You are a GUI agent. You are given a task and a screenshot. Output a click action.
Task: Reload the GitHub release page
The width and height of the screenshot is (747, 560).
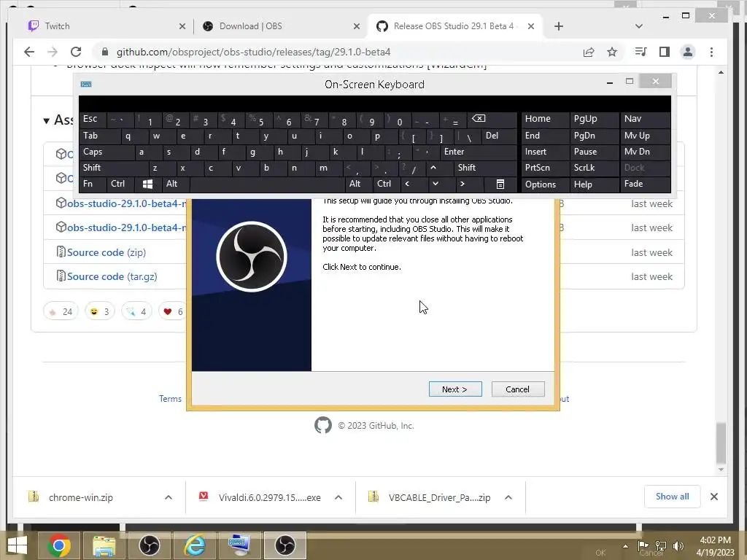coord(76,52)
